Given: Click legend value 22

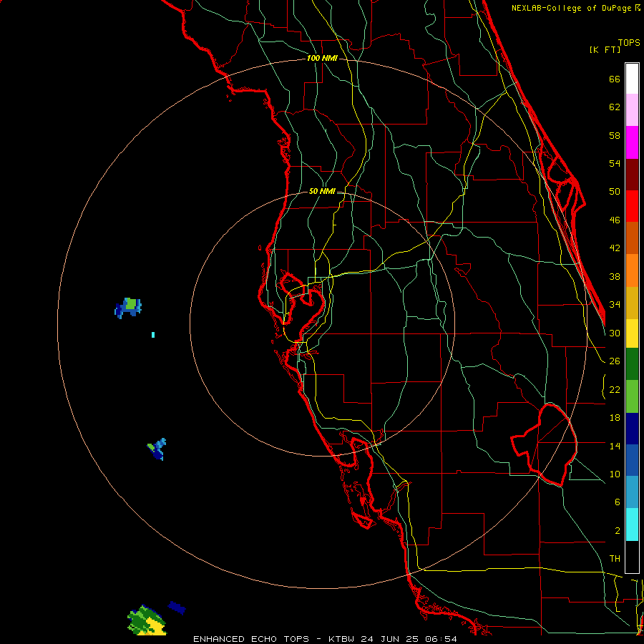Looking at the screenshot, I should tap(615, 390).
